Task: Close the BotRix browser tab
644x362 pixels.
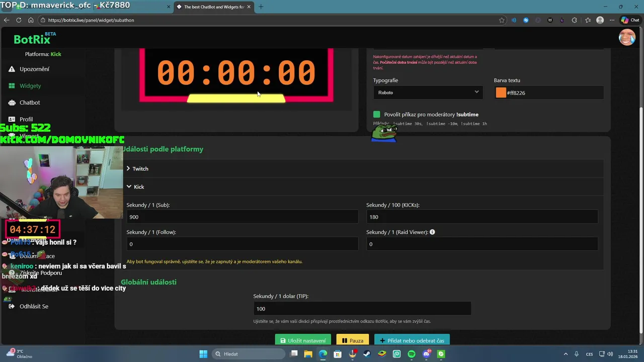Action: [x=249, y=7]
